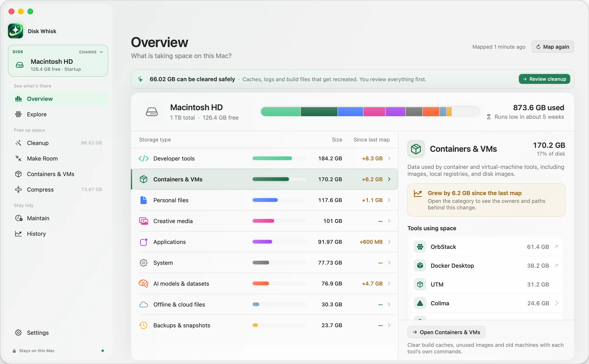
Task: Expand Developer tools row chevron
Action: 389,158
